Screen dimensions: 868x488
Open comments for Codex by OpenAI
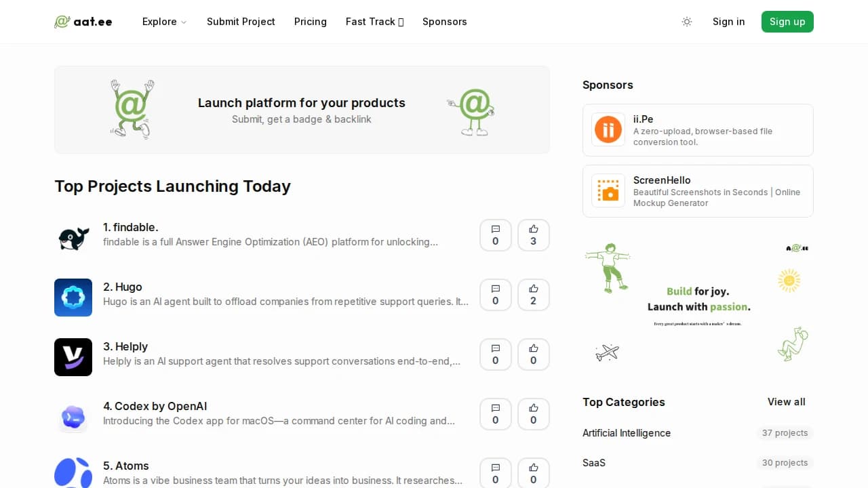pyautogui.click(x=496, y=414)
